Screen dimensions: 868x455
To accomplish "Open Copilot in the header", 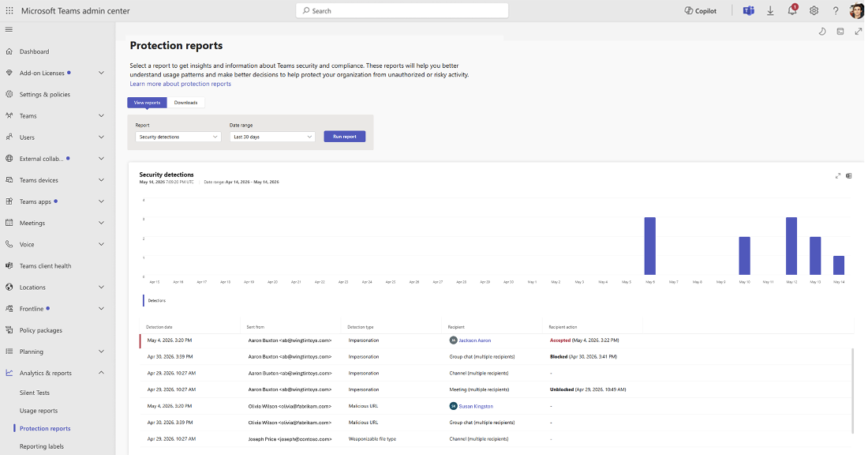I will 700,10.
